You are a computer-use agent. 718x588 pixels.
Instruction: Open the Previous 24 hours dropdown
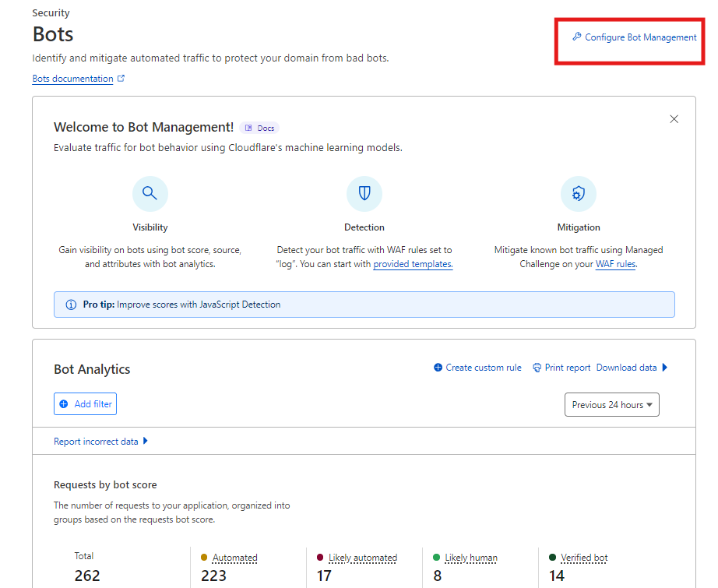[x=611, y=405]
